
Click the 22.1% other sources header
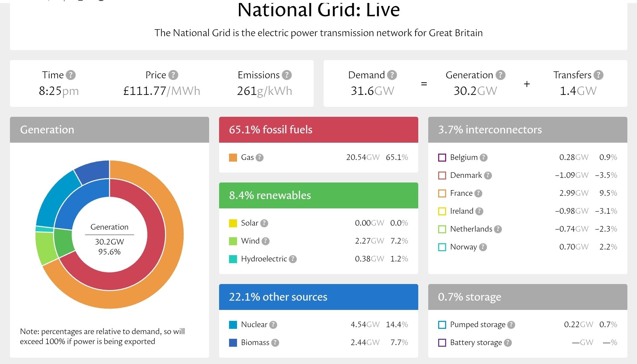coord(318,297)
